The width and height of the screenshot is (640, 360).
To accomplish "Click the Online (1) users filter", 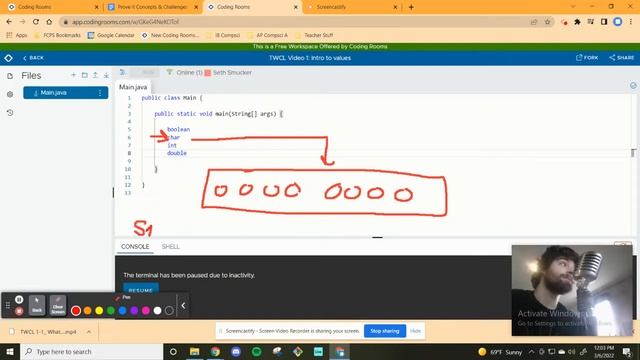I will click(x=185, y=72).
